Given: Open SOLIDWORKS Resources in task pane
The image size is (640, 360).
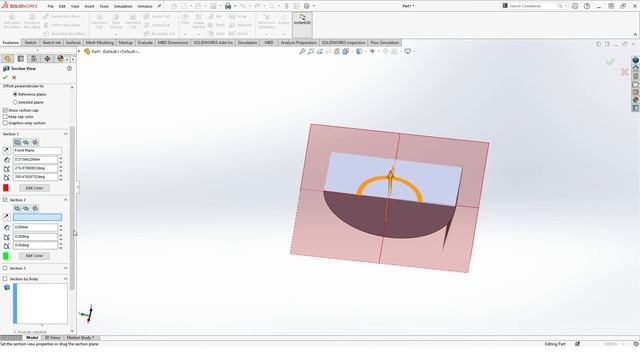Looking at the screenshot, I should (636, 68).
